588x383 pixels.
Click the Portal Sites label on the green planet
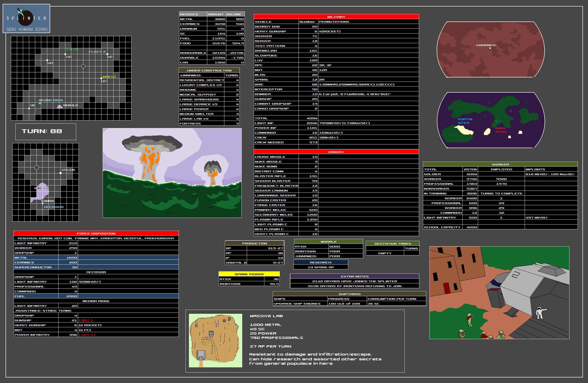[x=465, y=121]
